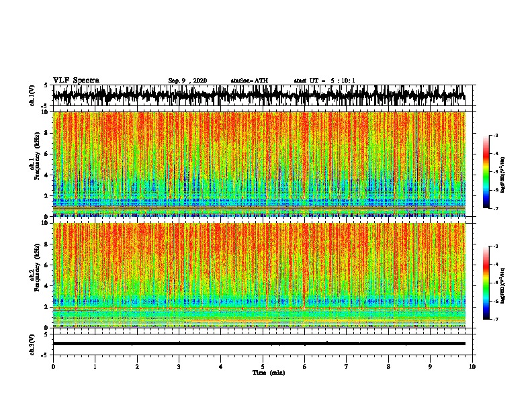532x411 pixels.
Task: Select the "Sep. 9, 2020" date label
Action: 187,81
